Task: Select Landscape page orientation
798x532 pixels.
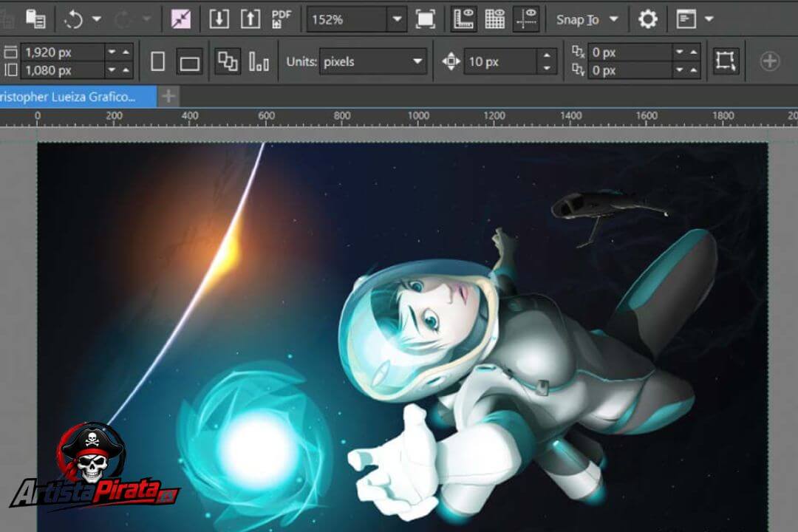Action: pos(189,63)
